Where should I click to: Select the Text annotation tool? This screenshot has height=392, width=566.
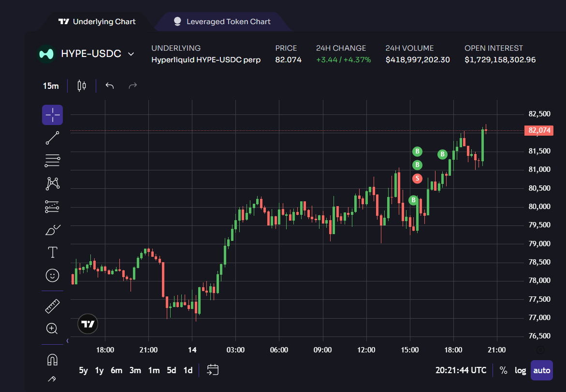click(x=52, y=252)
